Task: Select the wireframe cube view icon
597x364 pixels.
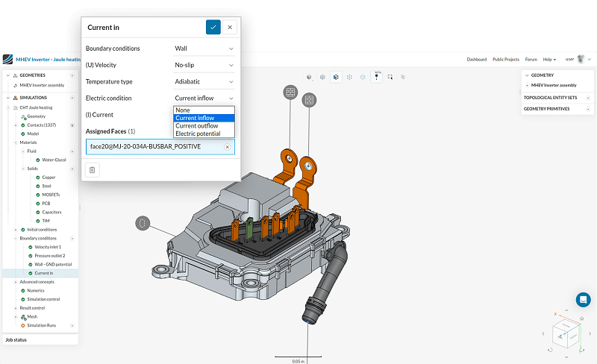Action: click(x=349, y=77)
